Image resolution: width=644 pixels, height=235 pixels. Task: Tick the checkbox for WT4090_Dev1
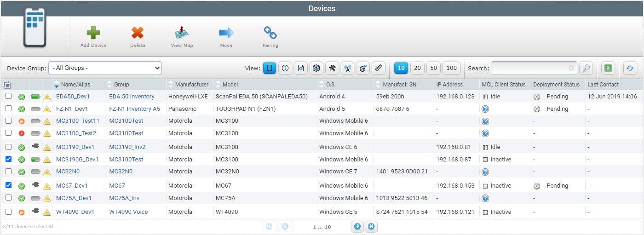[x=8, y=212]
